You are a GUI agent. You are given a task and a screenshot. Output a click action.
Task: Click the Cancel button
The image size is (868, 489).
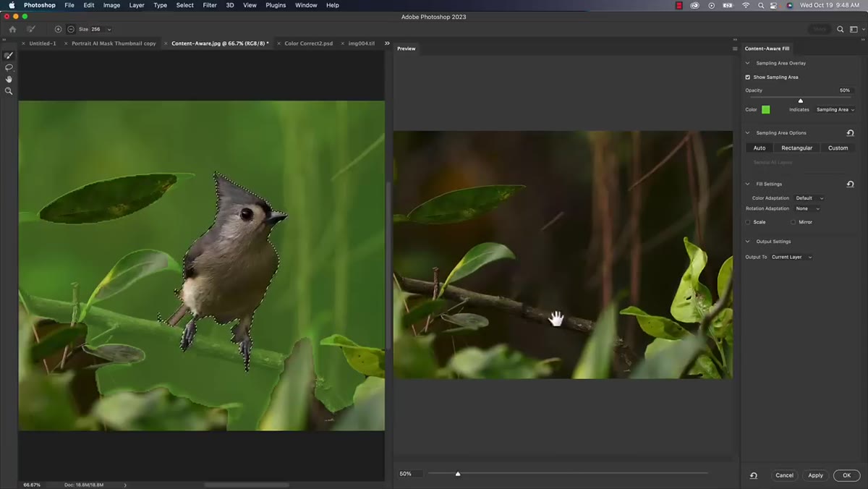pyautogui.click(x=785, y=475)
